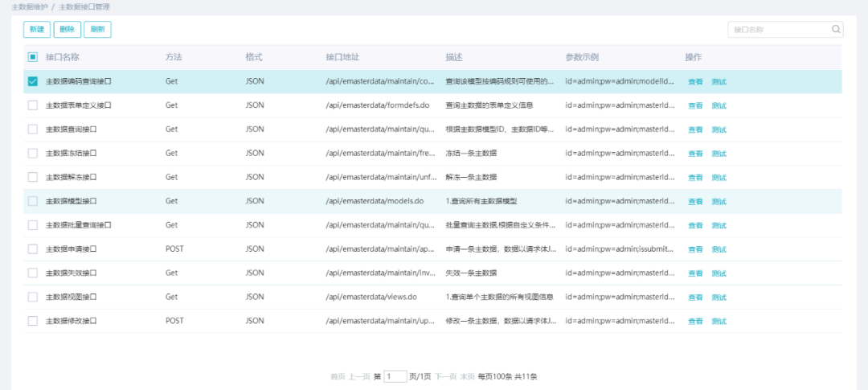Sort by 接口名称 column header

click(x=63, y=57)
